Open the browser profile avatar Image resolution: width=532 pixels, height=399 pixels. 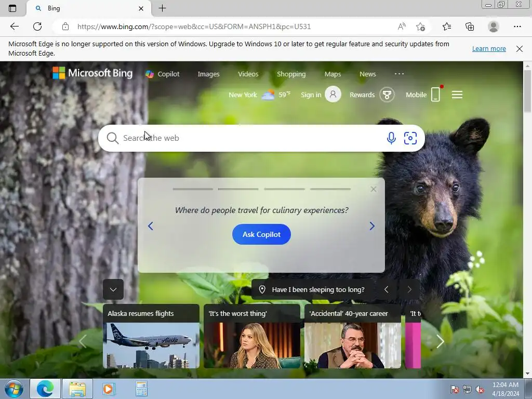click(x=494, y=26)
